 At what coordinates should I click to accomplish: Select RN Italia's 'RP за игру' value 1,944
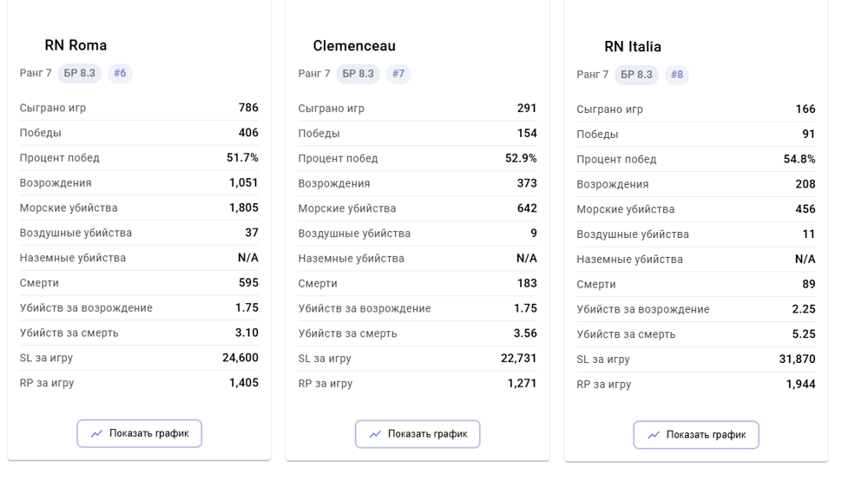point(800,384)
